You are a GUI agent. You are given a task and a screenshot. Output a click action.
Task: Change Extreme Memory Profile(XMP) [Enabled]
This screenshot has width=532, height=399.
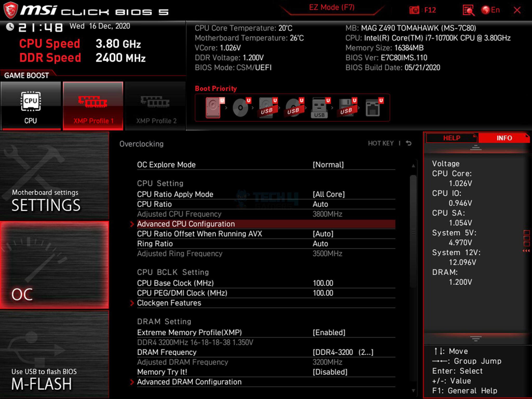coord(329,332)
